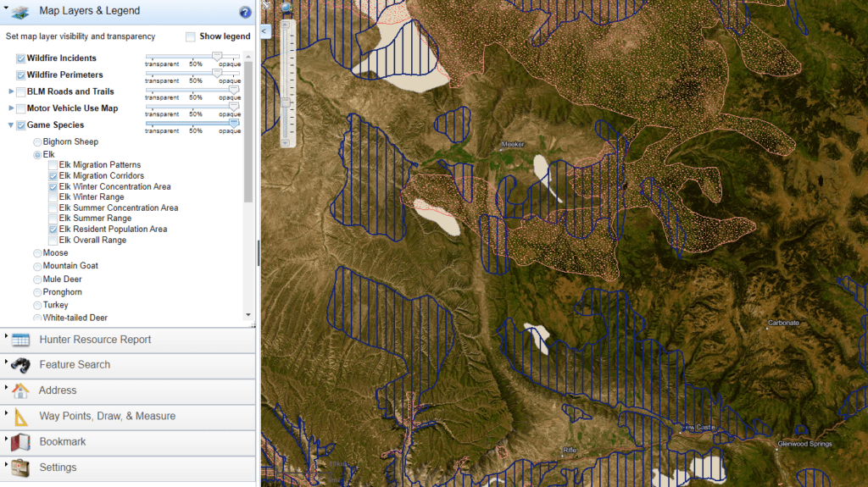Viewport: 868px width, 487px height.
Task: Expand the BLM Roads and Trails tree arrow
Action: coord(11,91)
